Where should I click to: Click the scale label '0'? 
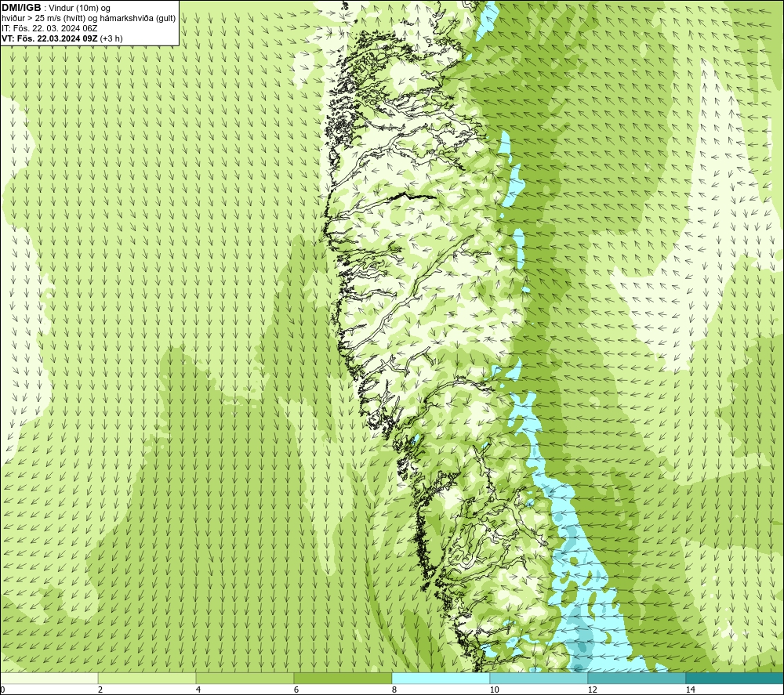click(x=2, y=690)
